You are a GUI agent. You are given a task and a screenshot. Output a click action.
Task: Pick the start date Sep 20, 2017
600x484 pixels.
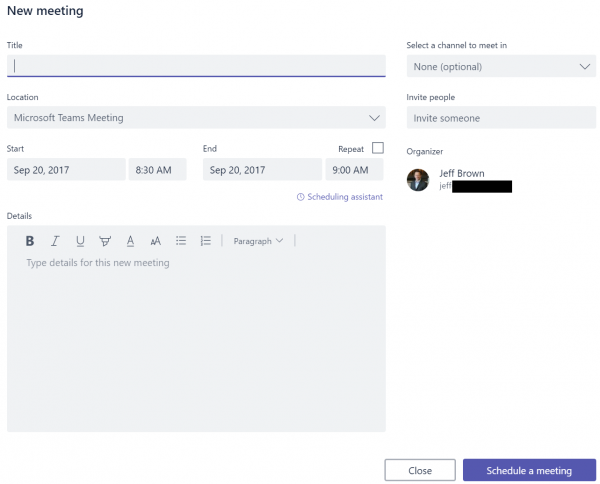click(66, 170)
